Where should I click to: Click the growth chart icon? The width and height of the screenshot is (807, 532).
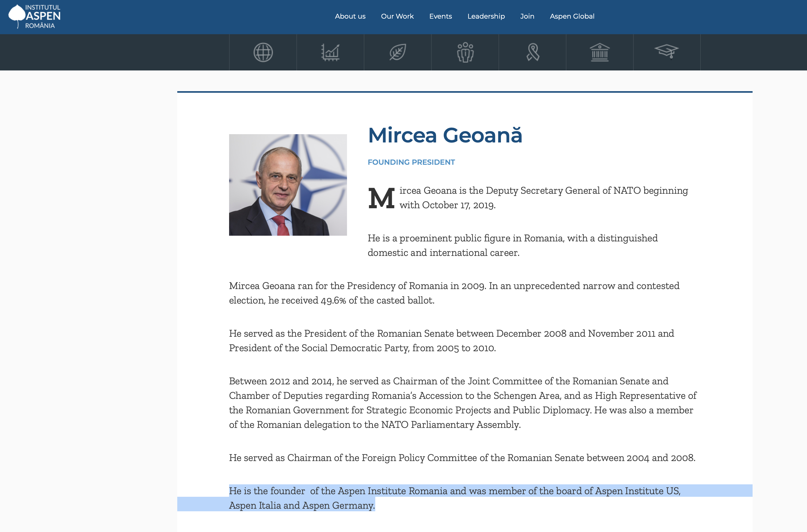330,52
